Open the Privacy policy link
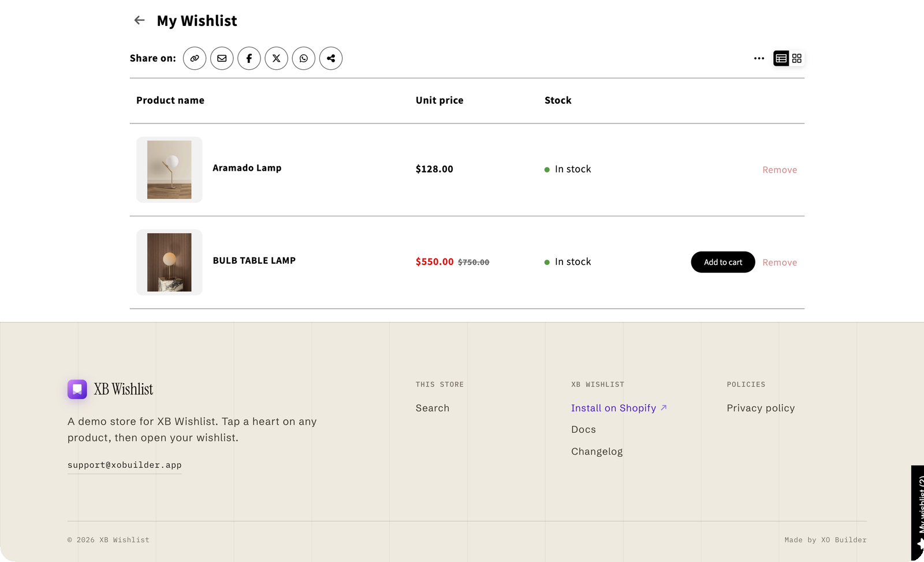Screen dimensions: 924x562 [x=761, y=408]
